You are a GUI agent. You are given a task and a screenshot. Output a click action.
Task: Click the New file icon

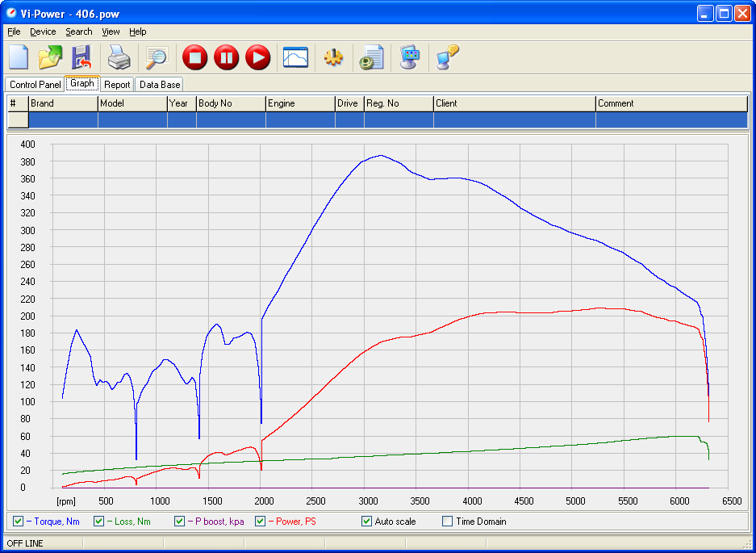pyautogui.click(x=19, y=57)
